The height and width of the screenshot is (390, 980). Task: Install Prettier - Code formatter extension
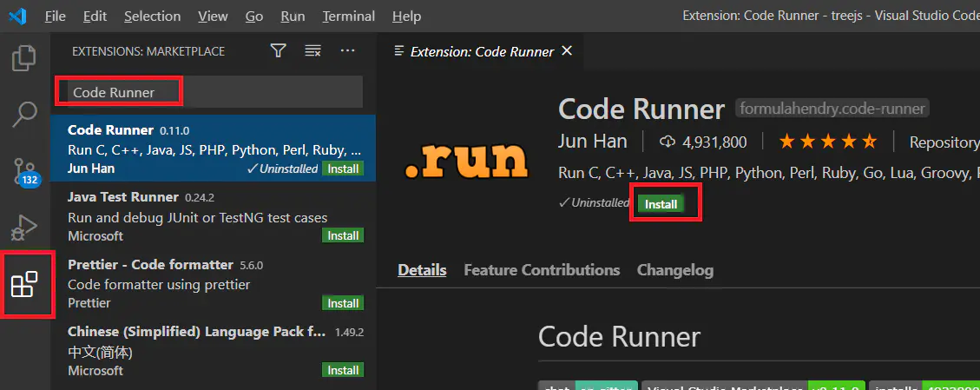(x=343, y=303)
